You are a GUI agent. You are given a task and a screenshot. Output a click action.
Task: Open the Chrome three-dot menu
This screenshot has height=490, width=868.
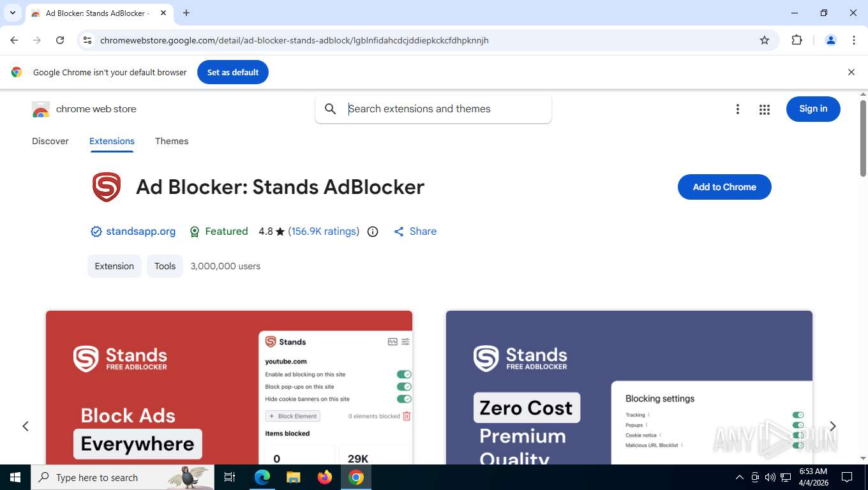854,40
